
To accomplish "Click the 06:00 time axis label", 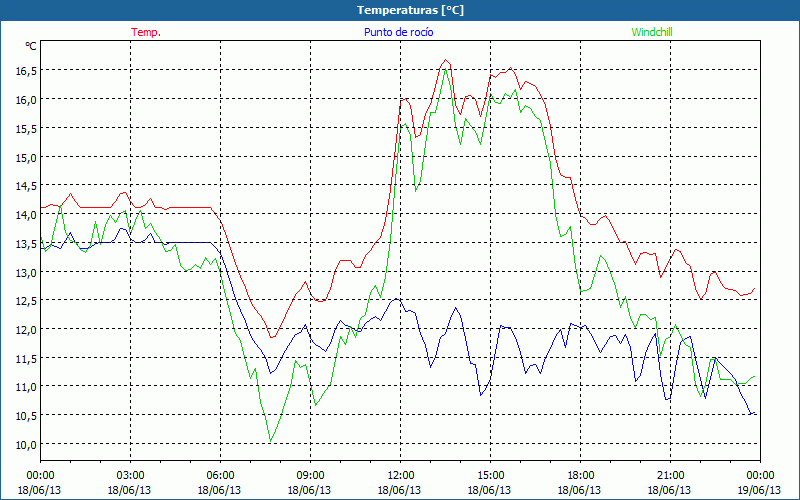I will pos(220,476).
